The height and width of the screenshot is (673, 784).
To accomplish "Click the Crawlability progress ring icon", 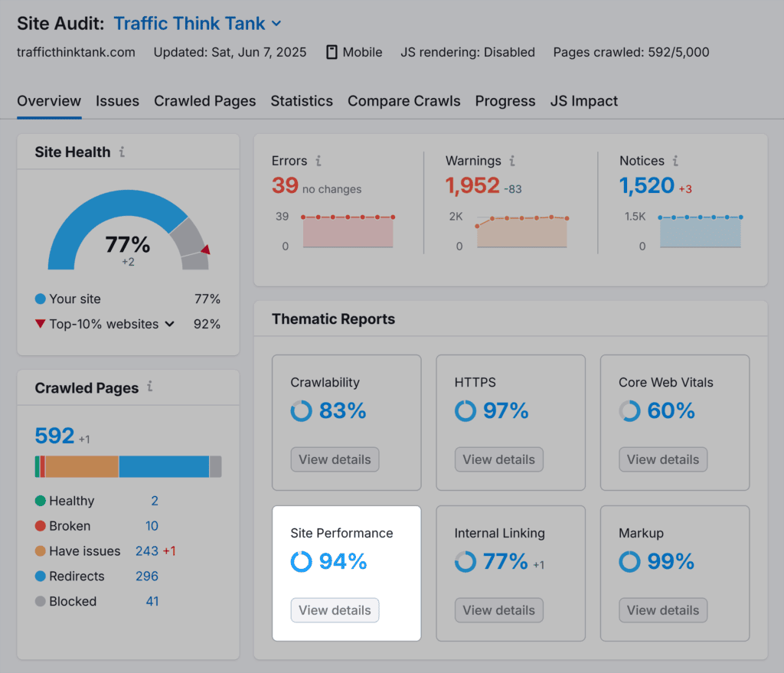I will click(300, 411).
